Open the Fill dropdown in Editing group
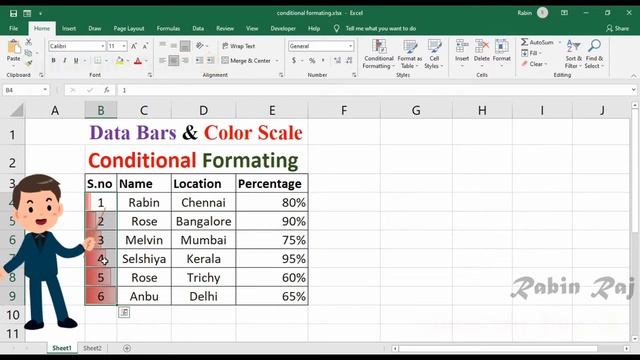Screen dimensions: 640x360 531,53
